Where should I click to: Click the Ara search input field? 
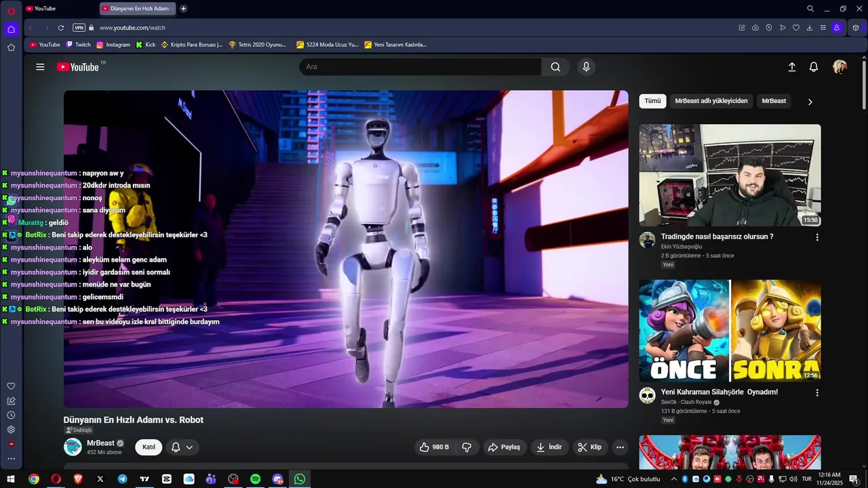(420, 66)
